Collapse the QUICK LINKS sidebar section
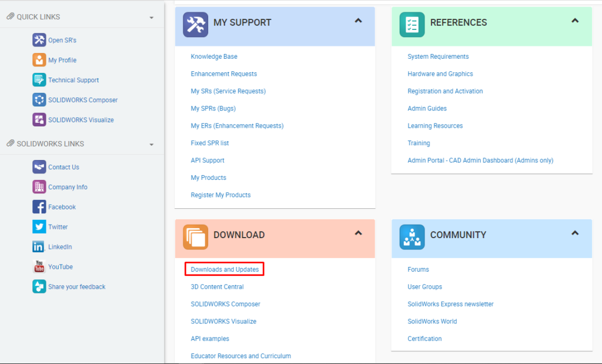This screenshot has width=602, height=364. point(152,16)
